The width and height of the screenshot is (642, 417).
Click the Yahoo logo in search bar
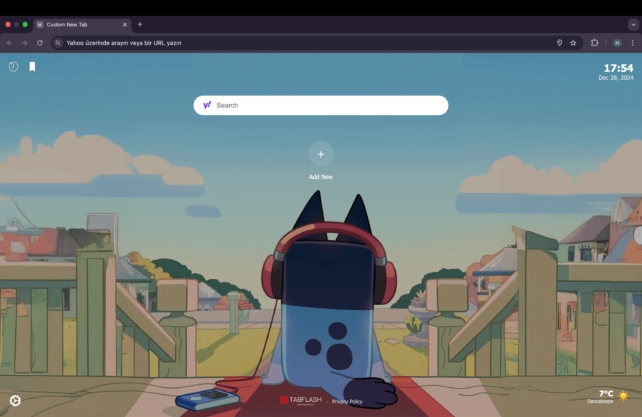[207, 105]
